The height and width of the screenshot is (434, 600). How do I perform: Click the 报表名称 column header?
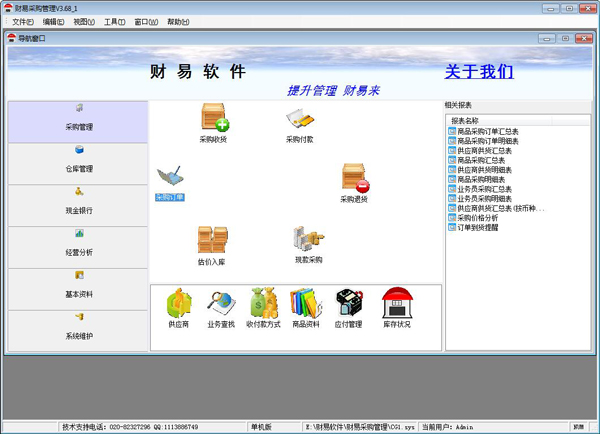click(472, 120)
